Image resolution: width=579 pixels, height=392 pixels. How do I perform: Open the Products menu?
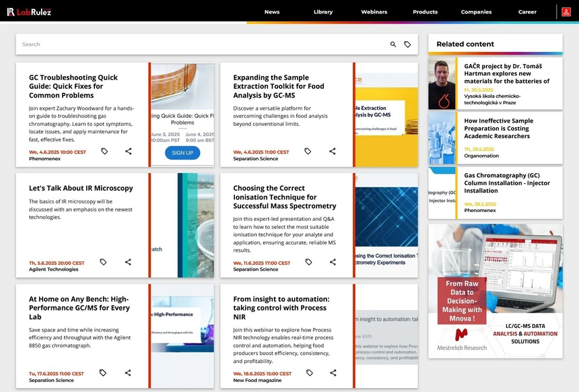pos(425,12)
